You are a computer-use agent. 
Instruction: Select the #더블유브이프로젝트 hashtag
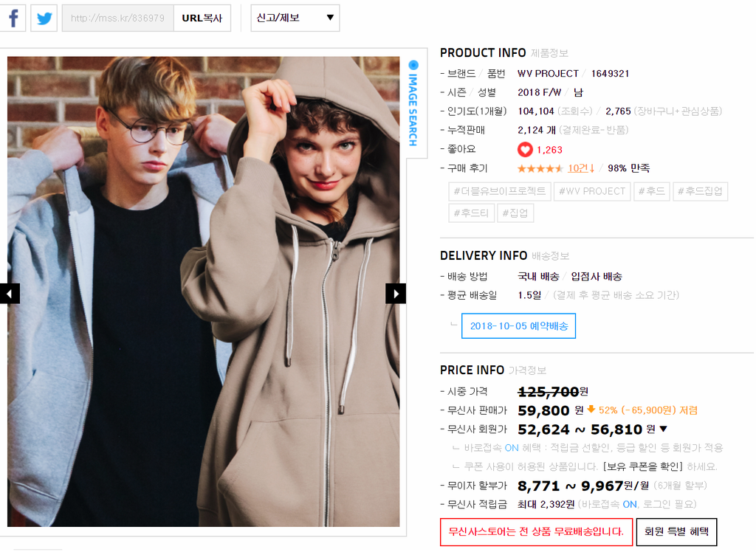[500, 191]
